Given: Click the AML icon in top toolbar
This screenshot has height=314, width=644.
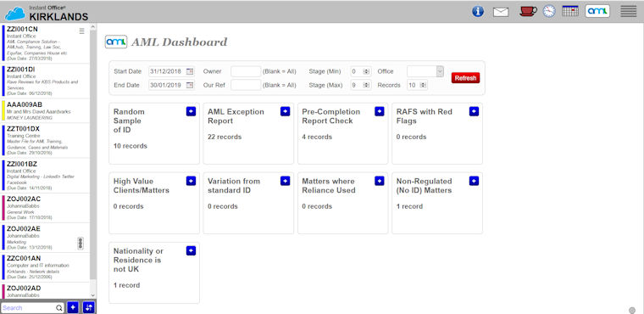Looking at the screenshot, I should [x=597, y=11].
